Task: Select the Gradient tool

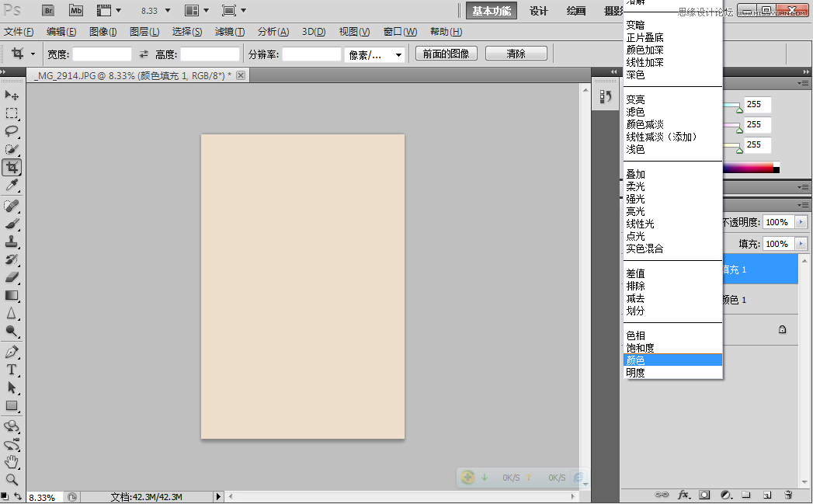Action: pos(12,296)
